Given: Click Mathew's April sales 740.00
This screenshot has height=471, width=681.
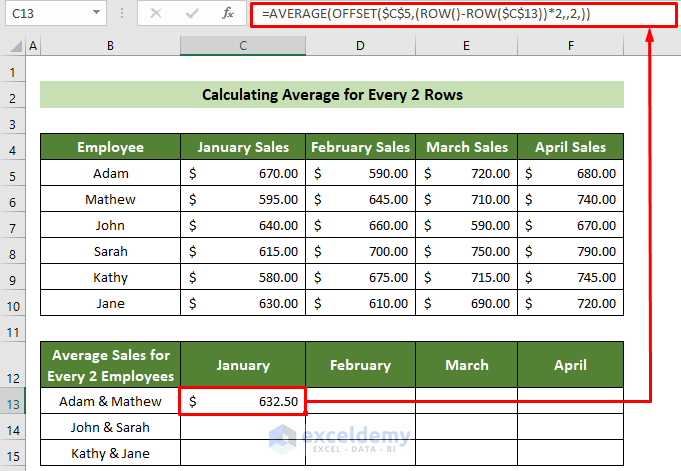Looking at the screenshot, I should tap(570, 199).
